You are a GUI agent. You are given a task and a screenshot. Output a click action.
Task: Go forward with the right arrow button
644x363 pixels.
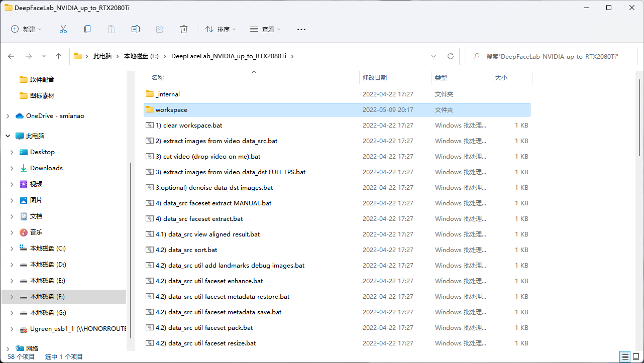(x=29, y=56)
